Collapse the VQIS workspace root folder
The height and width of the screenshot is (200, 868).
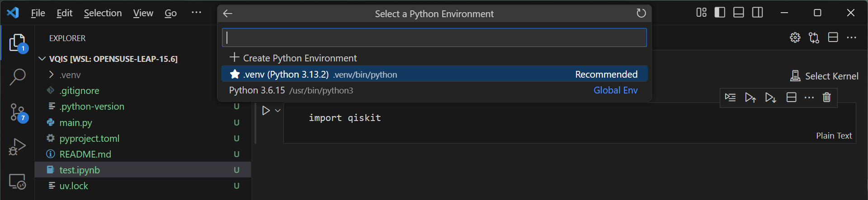click(42, 59)
